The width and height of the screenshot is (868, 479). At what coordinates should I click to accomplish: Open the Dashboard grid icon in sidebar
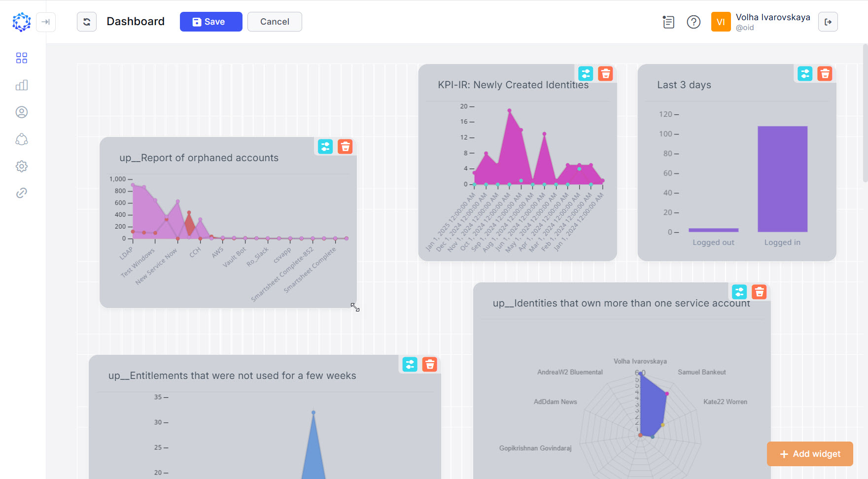(21, 58)
